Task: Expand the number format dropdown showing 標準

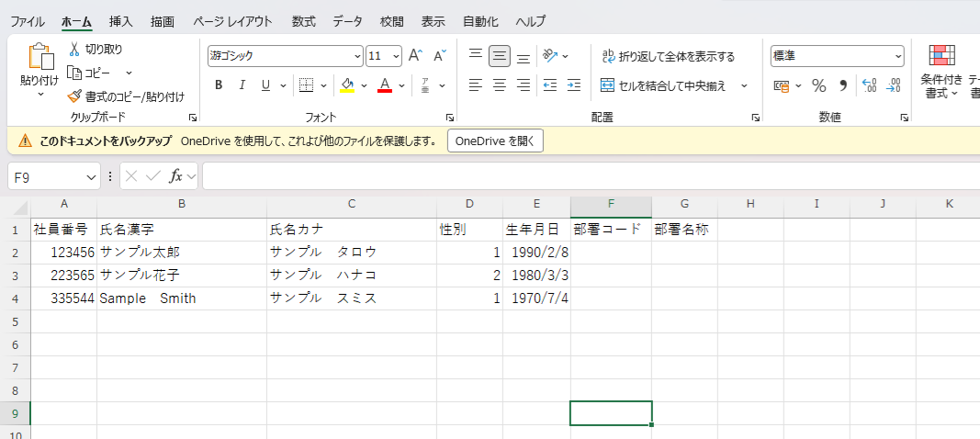Action: coord(897,56)
